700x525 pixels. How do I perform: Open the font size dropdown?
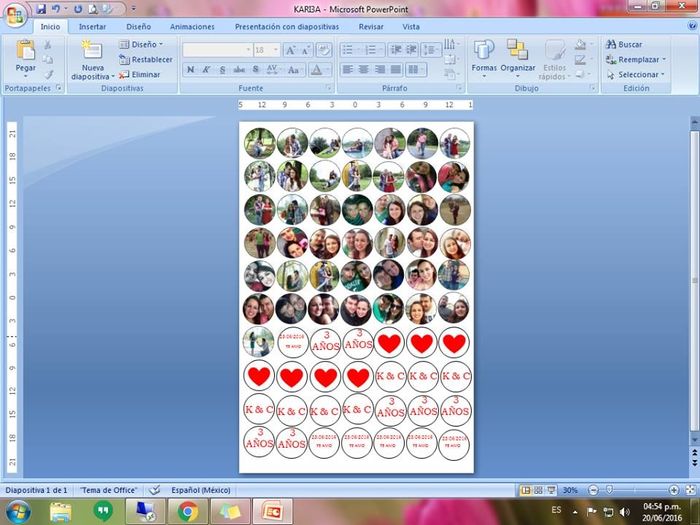[277, 49]
